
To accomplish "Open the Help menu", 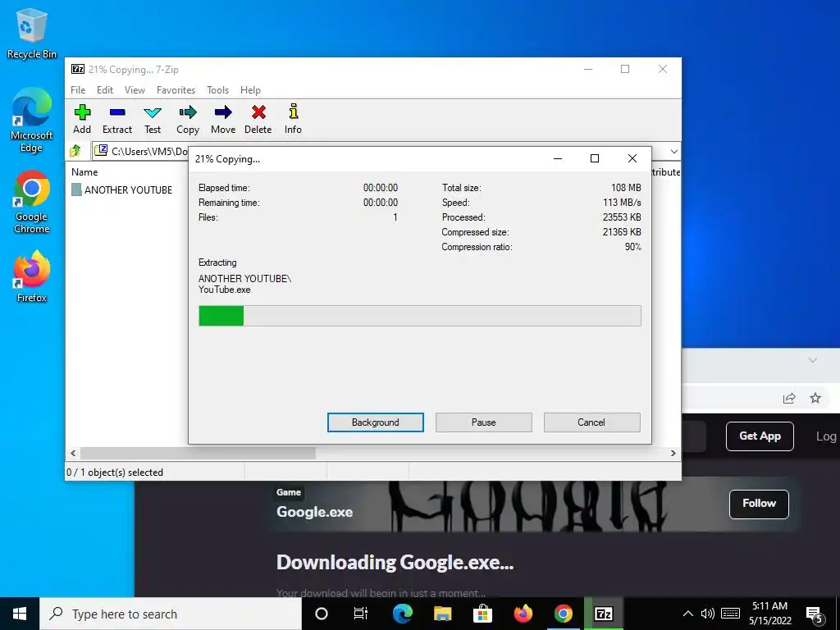I will 250,90.
